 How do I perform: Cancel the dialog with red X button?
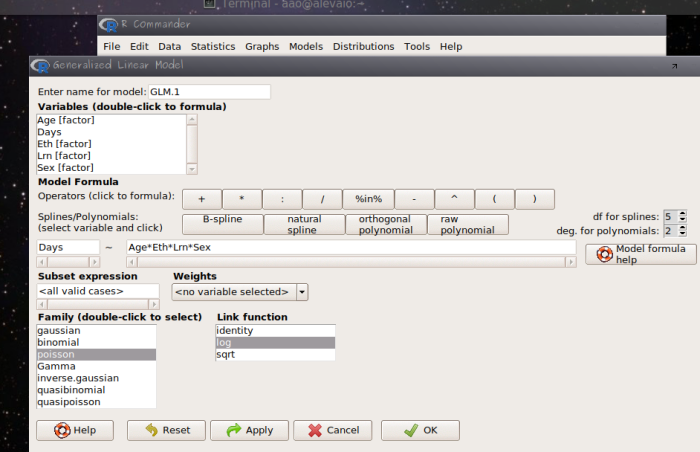(333, 430)
